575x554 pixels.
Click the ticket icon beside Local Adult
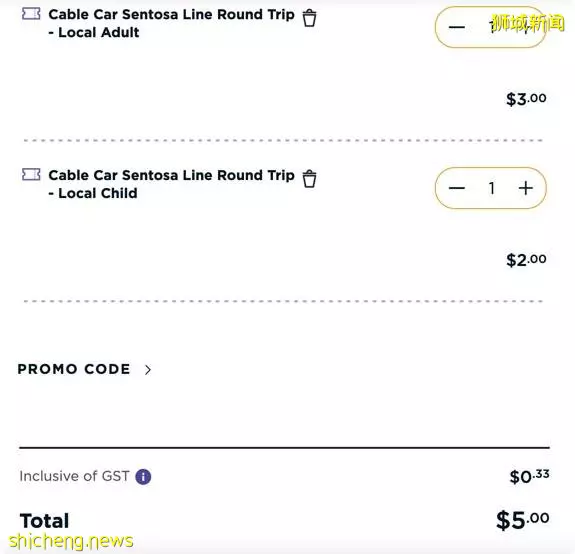tap(31, 14)
